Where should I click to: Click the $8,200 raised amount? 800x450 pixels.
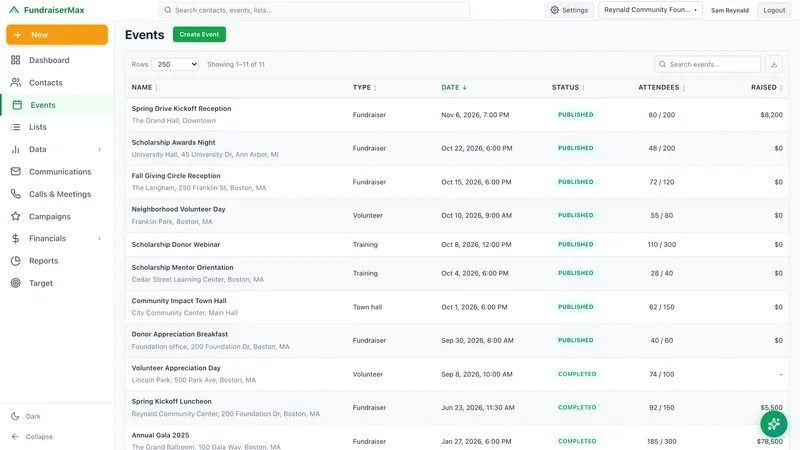point(771,115)
